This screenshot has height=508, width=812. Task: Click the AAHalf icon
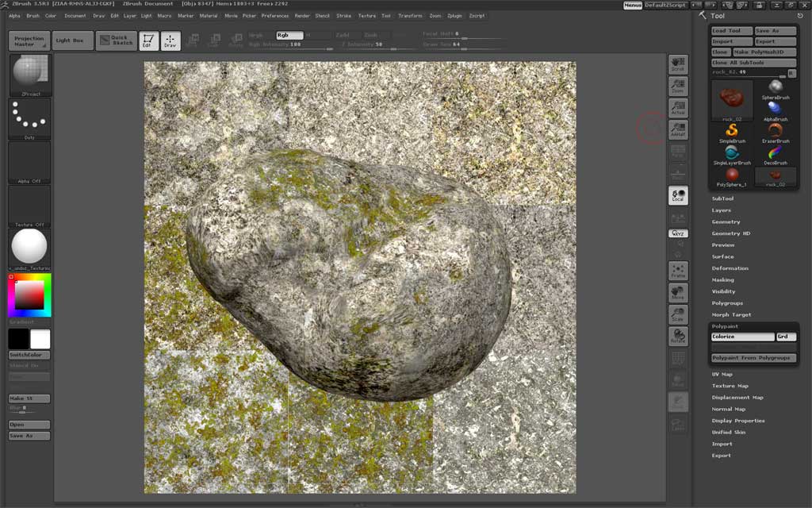click(678, 129)
